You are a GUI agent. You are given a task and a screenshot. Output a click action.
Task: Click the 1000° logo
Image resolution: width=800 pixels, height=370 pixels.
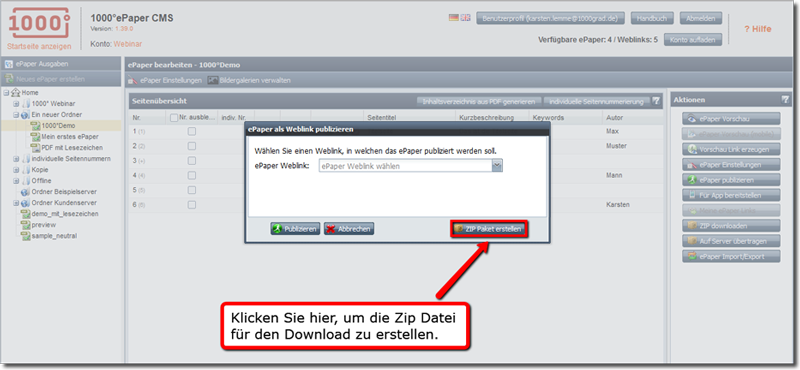click(39, 23)
